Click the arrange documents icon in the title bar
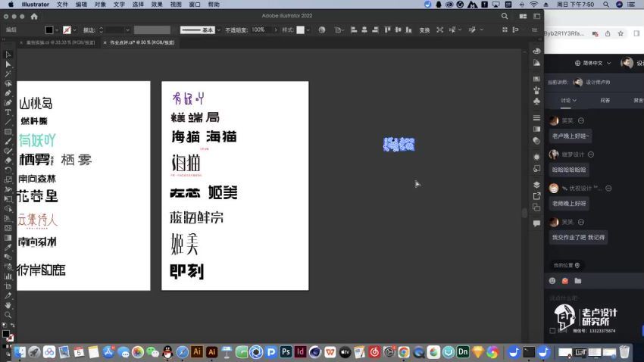The image size is (644, 362). (523, 16)
